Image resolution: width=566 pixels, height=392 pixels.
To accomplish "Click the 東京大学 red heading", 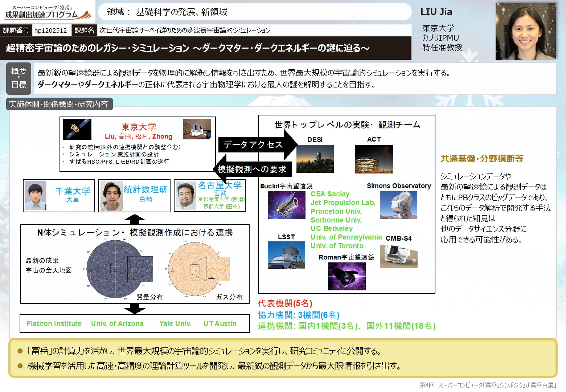I will tap(139, 127).
